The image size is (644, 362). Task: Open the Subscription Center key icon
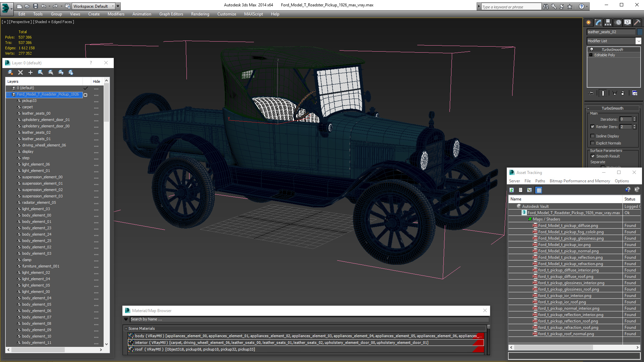coord(554,6)
